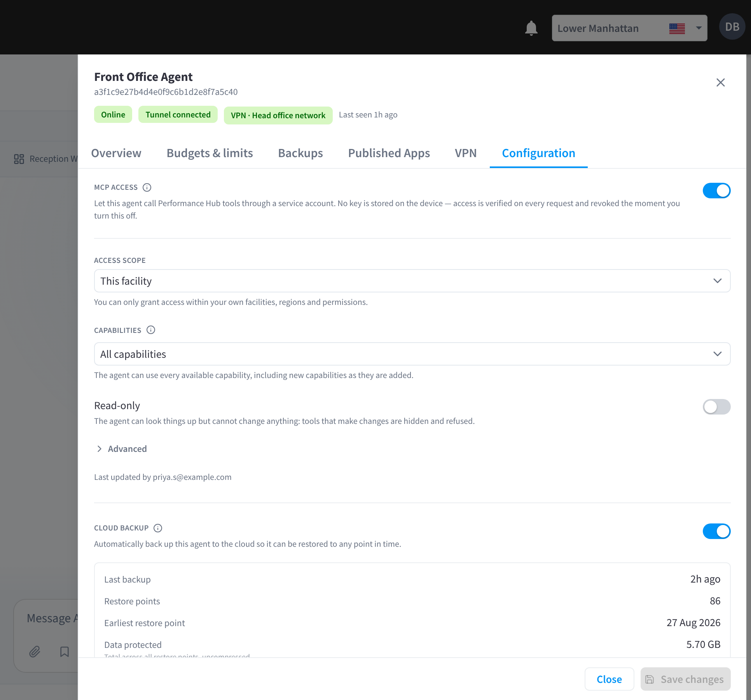751x700 pixels.
Task: Click the paperclip attach icon
Action: tap(35, 651)
